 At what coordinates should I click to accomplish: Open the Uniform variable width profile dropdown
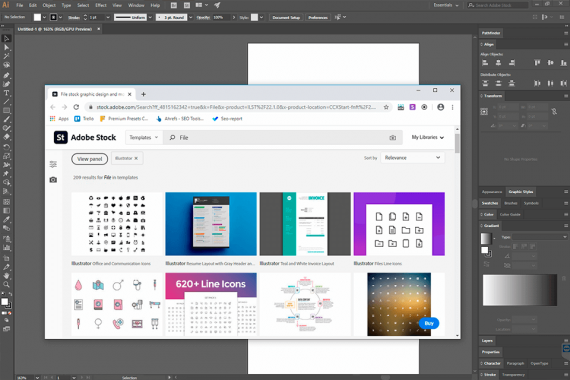coord(150,17)
